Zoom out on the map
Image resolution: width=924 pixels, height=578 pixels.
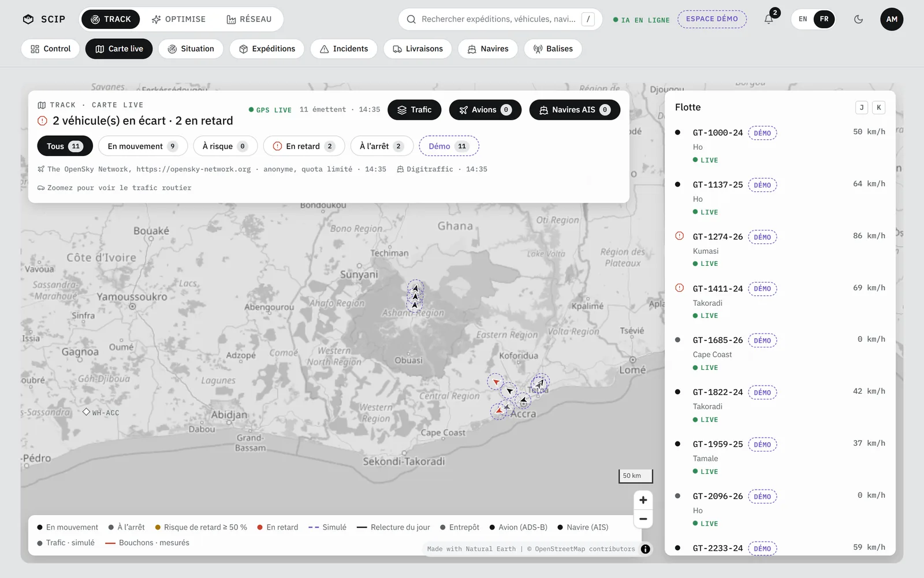coord(643,519)
